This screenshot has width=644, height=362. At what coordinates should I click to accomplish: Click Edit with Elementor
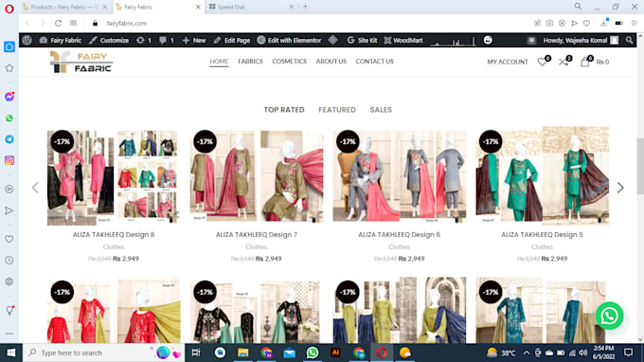[x=289, y=40]
